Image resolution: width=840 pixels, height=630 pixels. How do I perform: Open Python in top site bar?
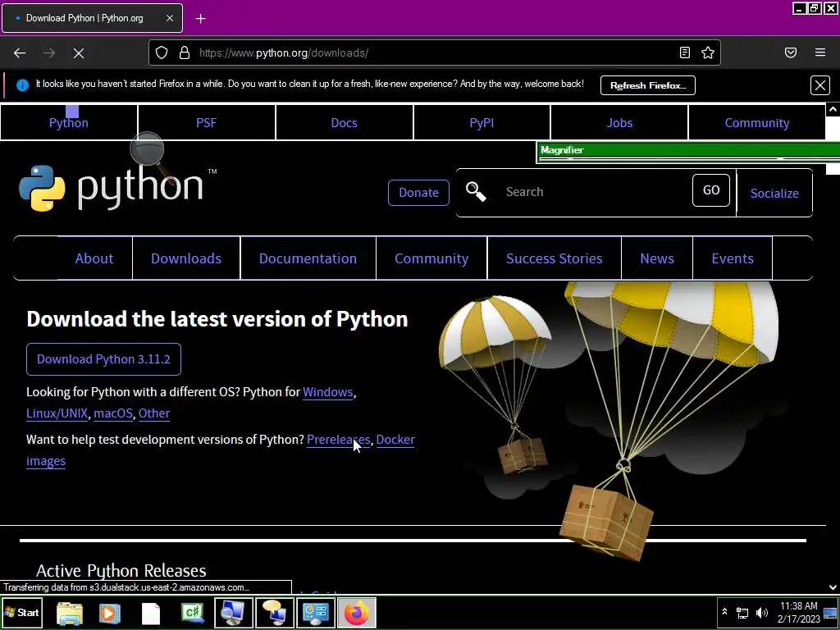pyautogui.click(x=69, y=123)
